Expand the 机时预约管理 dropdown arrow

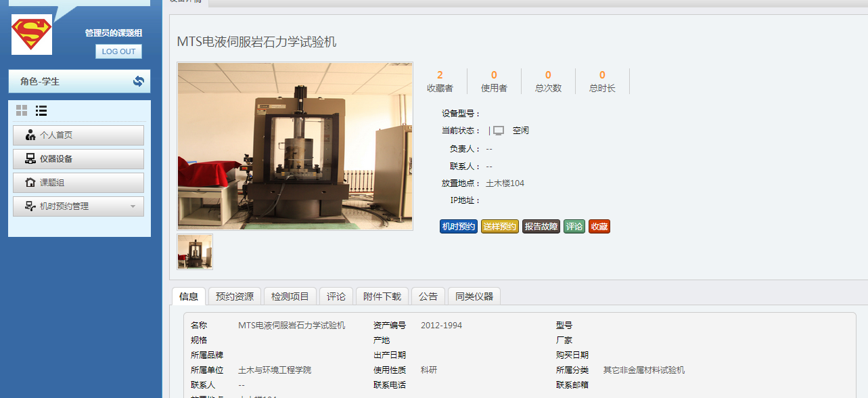[x=133, y=206]
